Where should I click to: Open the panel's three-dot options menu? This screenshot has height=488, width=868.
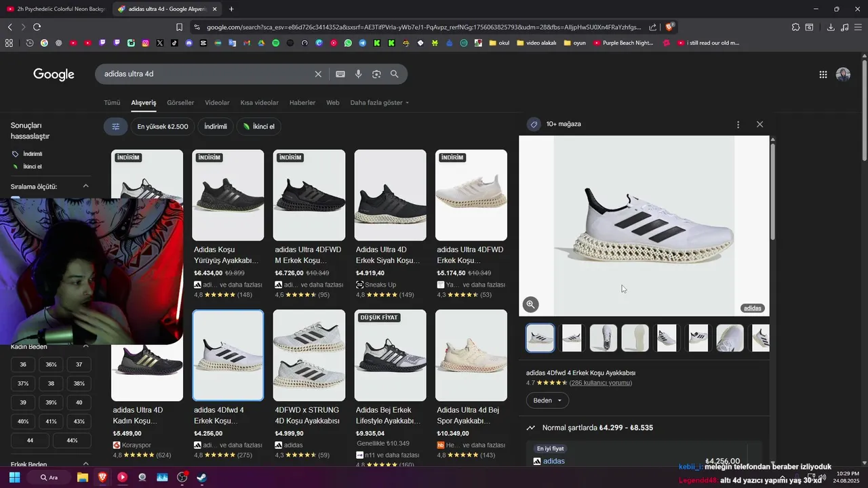(738, 125)
